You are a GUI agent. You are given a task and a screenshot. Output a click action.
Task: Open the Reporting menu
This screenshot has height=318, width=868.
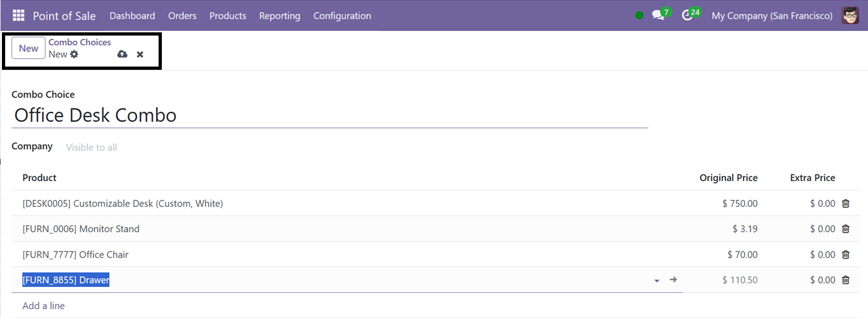pyautogui.click(x=280, y=16)
